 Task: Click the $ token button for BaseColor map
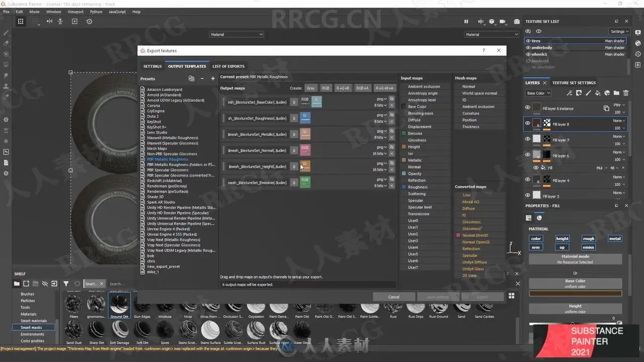coord(294,103)
